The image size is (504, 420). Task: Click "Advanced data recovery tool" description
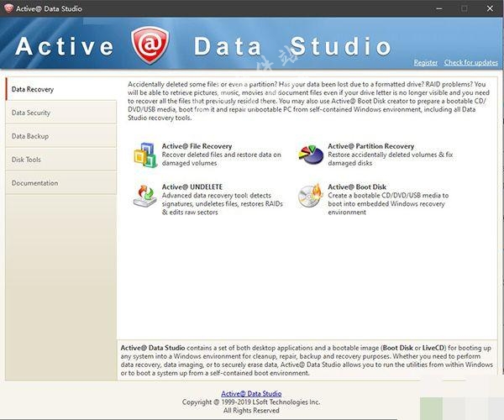coord(222,204)
